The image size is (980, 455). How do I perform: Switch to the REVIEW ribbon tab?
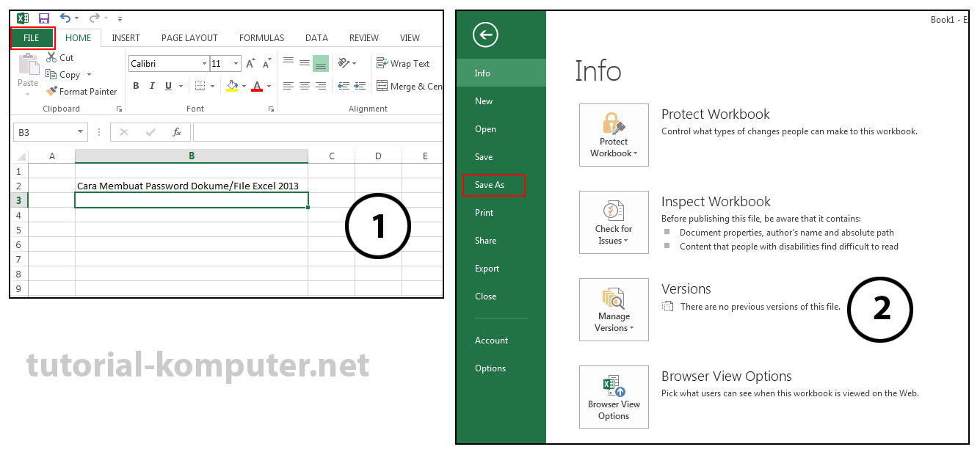point(364,38)
